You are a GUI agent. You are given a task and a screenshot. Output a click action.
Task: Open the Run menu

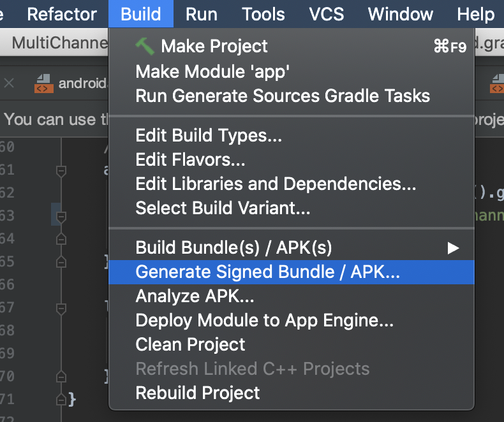[202, 14]
